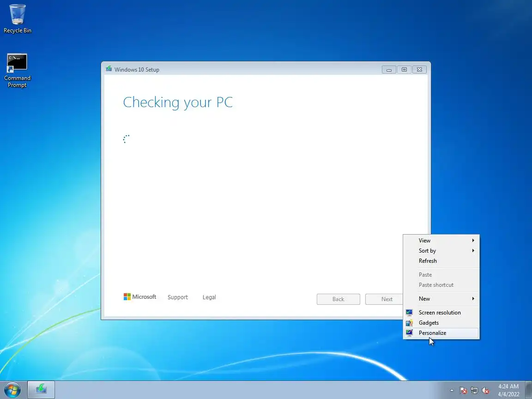Click the Checking your PC heading
The image size is (532, 399).
pos(178,103)
